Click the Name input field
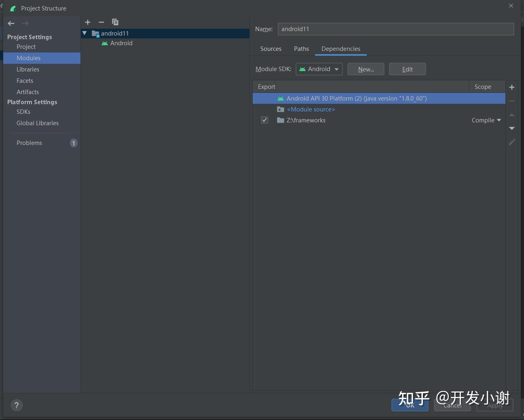 click(x=395, y=29)
